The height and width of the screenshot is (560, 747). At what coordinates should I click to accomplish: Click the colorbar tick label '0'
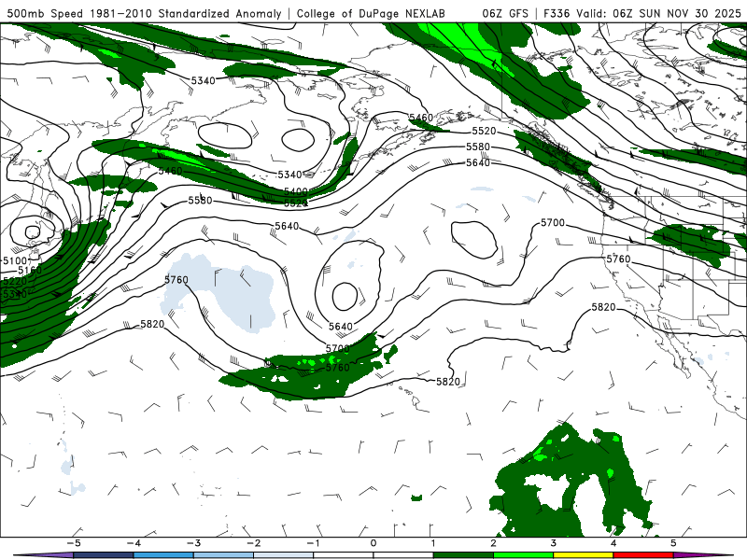pos(373,543)
